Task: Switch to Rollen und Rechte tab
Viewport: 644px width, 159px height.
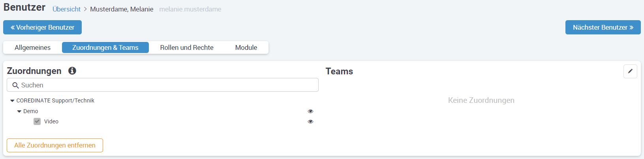Action: pyautogui.click(x=187, y=47)
